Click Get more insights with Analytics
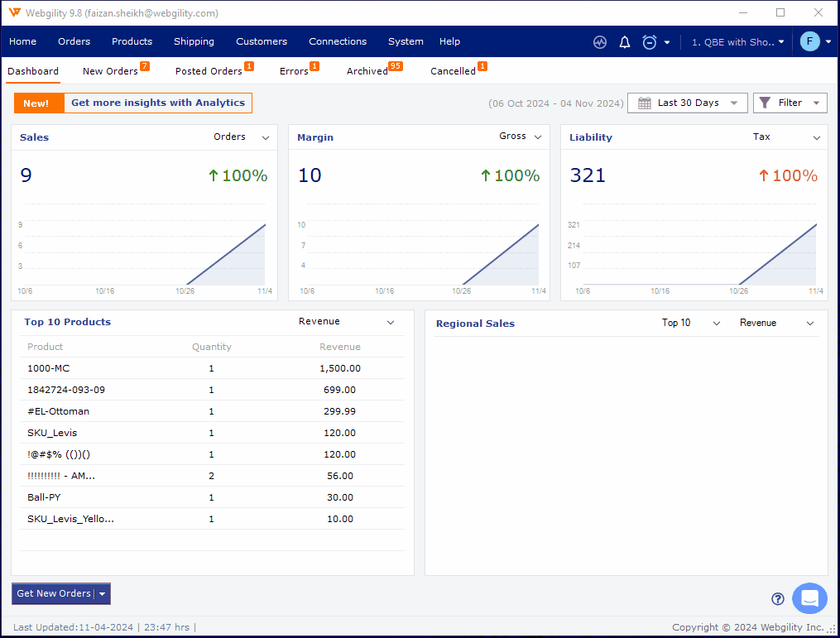840x638 pixels. click(x=157, y=103)
